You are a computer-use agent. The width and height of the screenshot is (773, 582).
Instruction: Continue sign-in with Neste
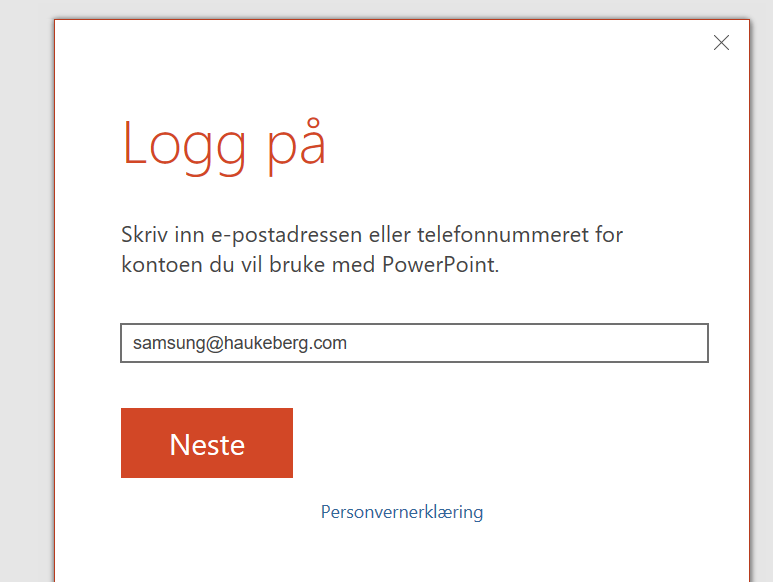(x=207, y=443)
